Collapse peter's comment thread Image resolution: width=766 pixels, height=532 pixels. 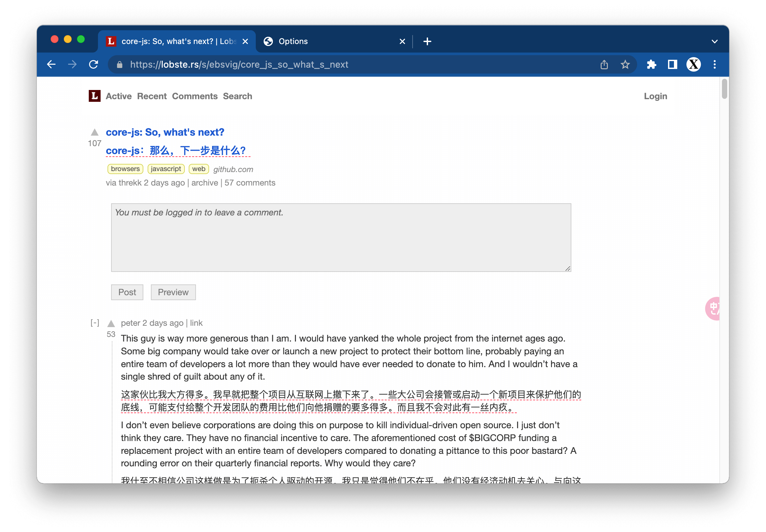pos(95,323)
